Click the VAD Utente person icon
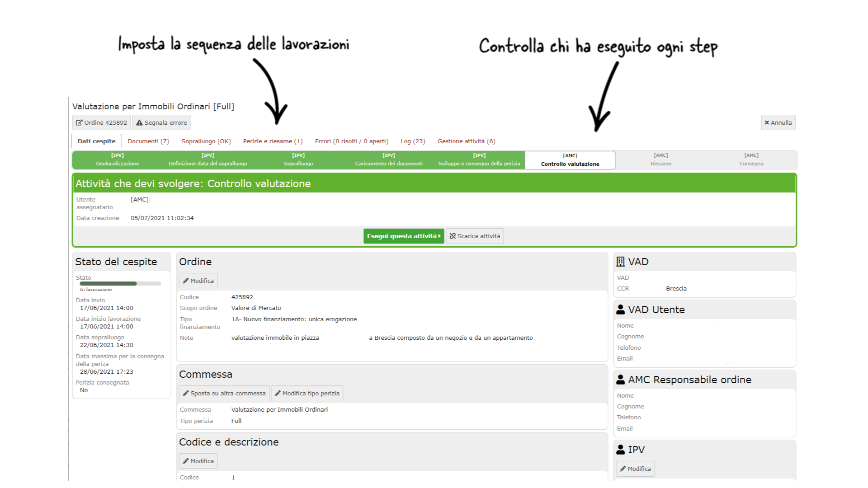The width and height of the screenshot is (868, 488). (x=621, y=310)
